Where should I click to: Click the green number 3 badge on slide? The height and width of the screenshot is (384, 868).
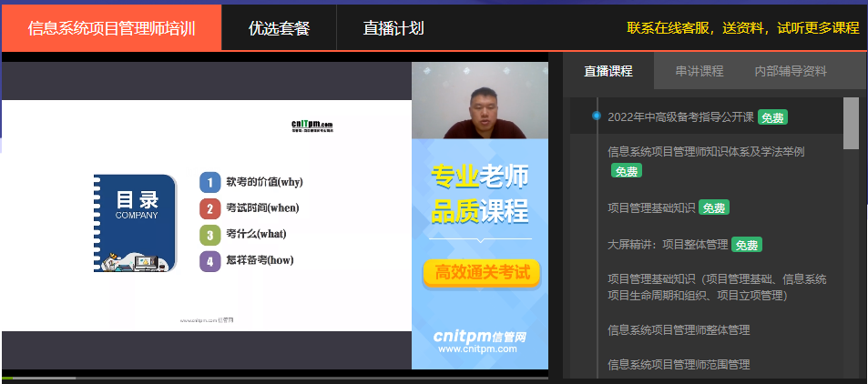209,235
